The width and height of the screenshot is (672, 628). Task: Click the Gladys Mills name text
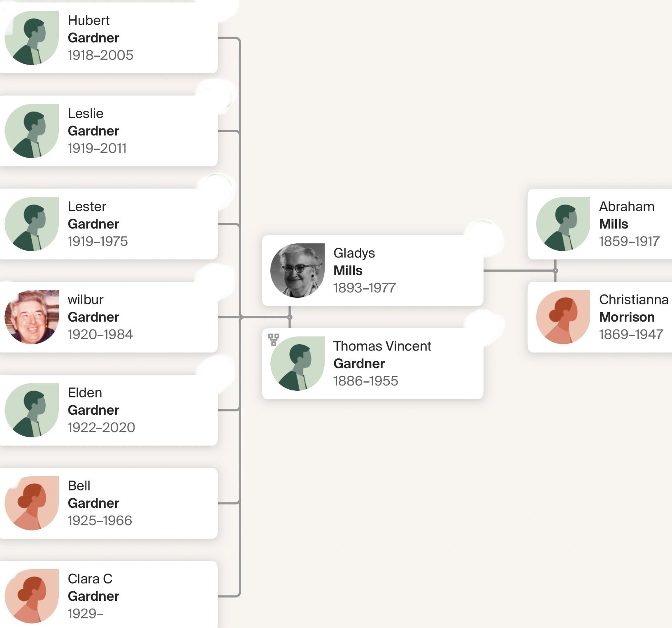point(354,261)
